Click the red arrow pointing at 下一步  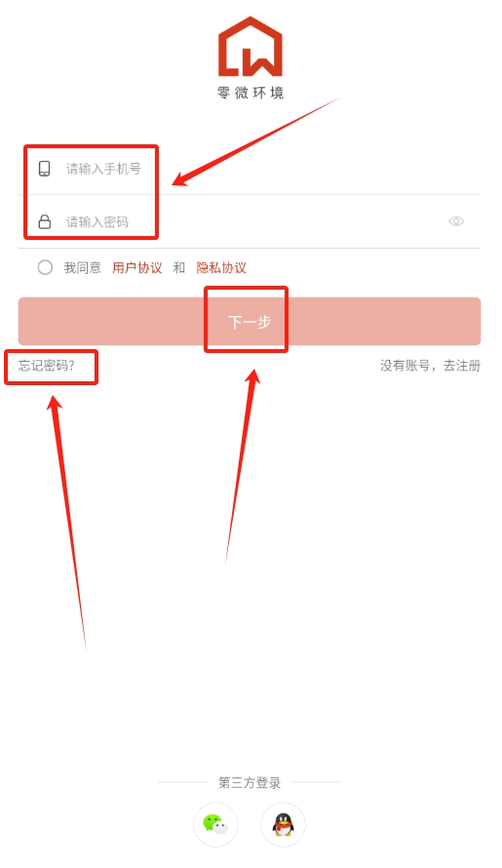tap(243, 466)
